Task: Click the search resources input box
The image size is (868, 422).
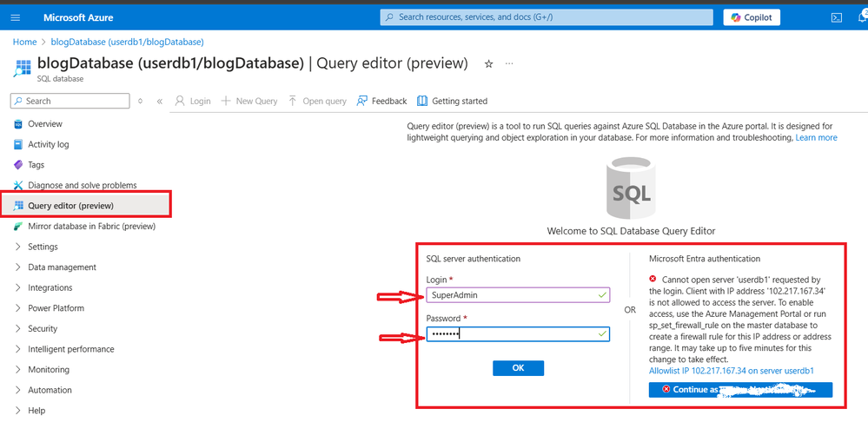Action: [x=547, y=17]
